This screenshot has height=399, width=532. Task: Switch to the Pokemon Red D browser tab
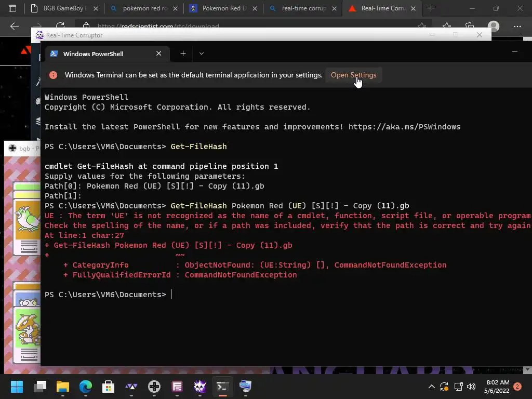tap(224, 8)
